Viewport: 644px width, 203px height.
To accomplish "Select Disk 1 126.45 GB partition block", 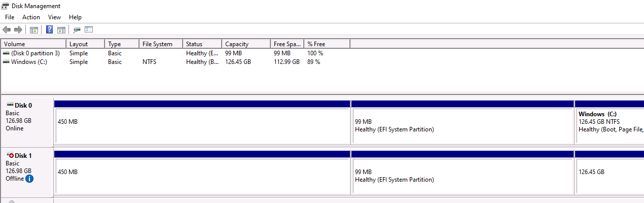I will click(x=609, y=176).
